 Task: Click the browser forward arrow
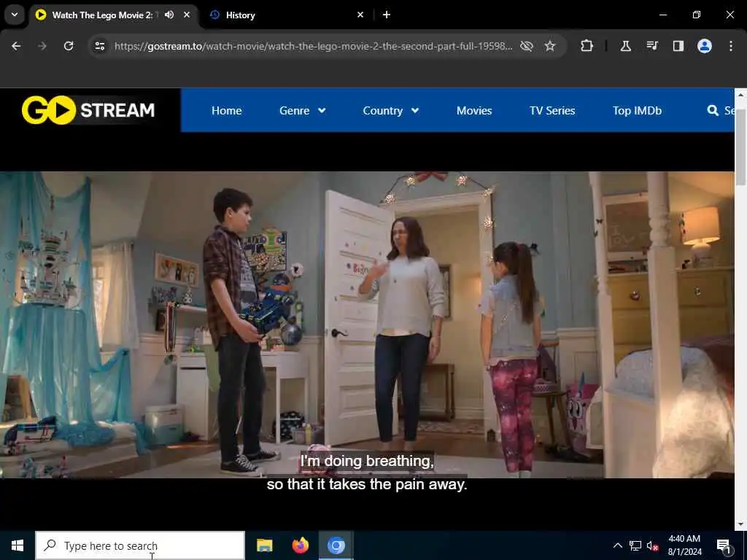(42, 46)
